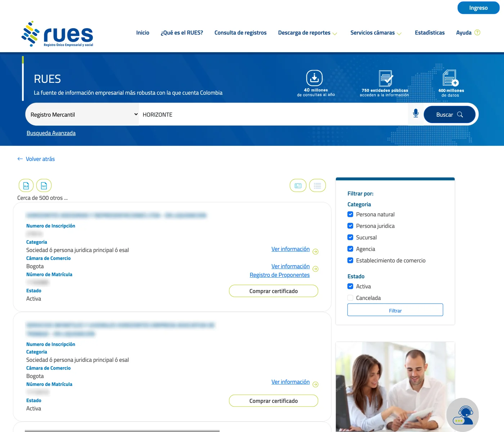Click the 750 entidades públicas icon
504x432 pixels.
coord(386,78)
